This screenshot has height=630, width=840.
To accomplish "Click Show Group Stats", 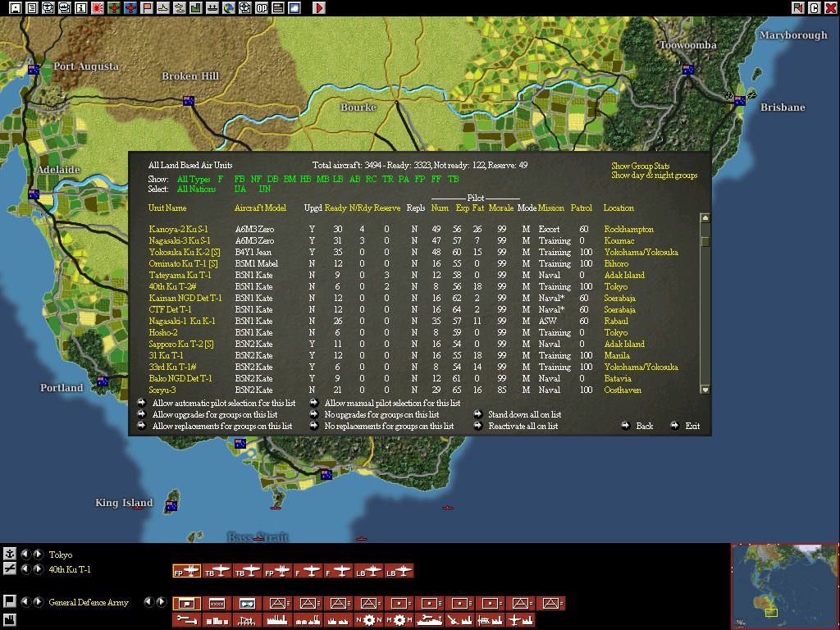I will (640, 166).
